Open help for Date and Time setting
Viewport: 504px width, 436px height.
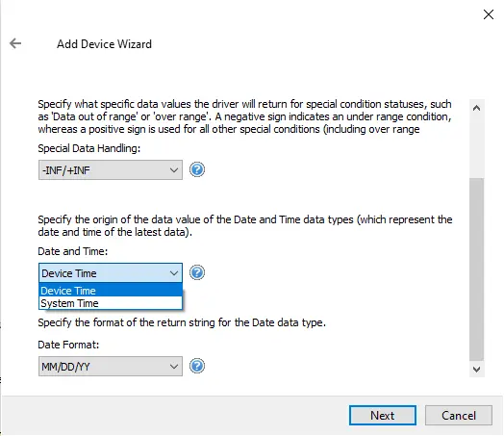click(x=197, y=272)
